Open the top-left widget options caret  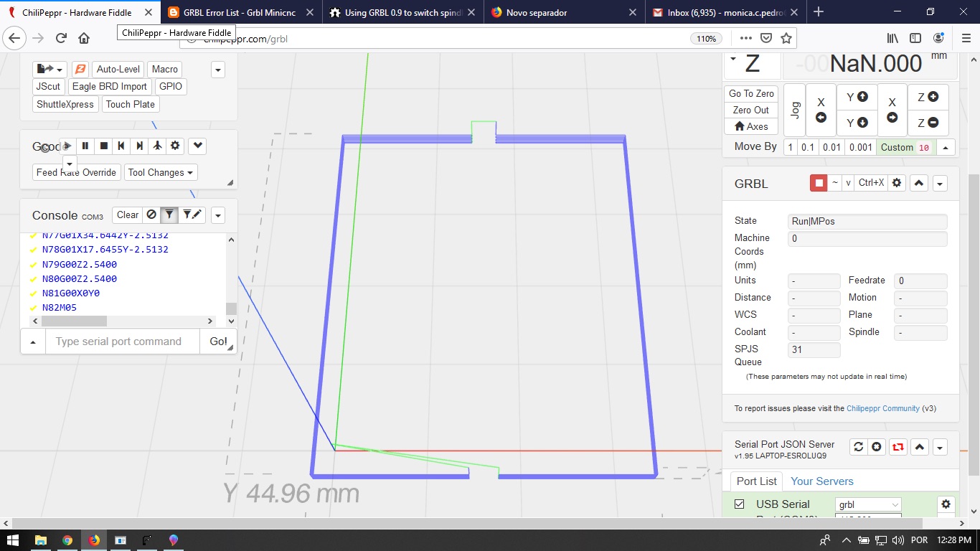pyautogui.click(x=218, y=70)
